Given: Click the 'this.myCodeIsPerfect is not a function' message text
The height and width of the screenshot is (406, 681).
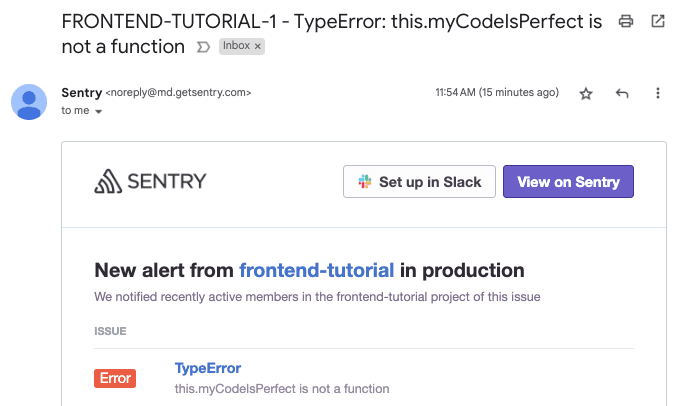Looking at the screenshot, I should pyautogui.click(x=281, y=388).
